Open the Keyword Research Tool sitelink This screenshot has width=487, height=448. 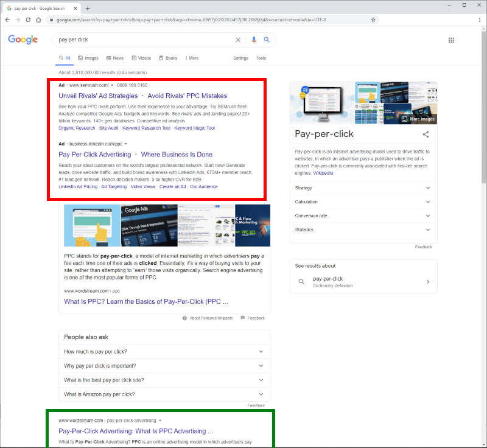[146, 128]
